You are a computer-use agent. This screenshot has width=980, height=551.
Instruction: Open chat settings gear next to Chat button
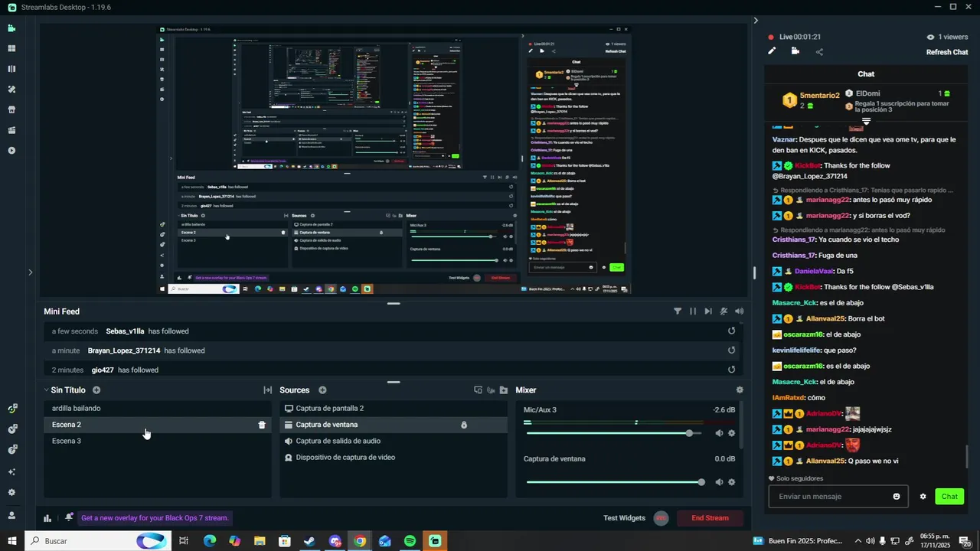pyautogui.click(x=923, y=497)
